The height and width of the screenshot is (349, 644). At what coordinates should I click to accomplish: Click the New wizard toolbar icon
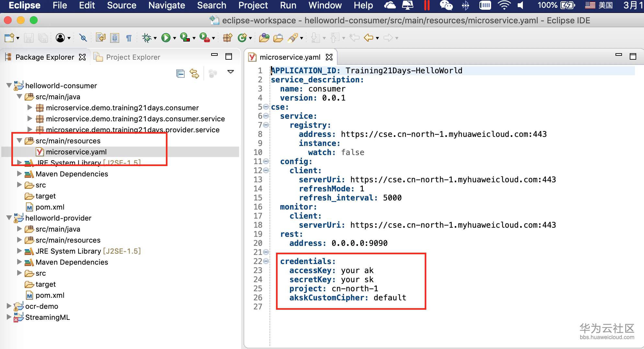pos(9,38)
